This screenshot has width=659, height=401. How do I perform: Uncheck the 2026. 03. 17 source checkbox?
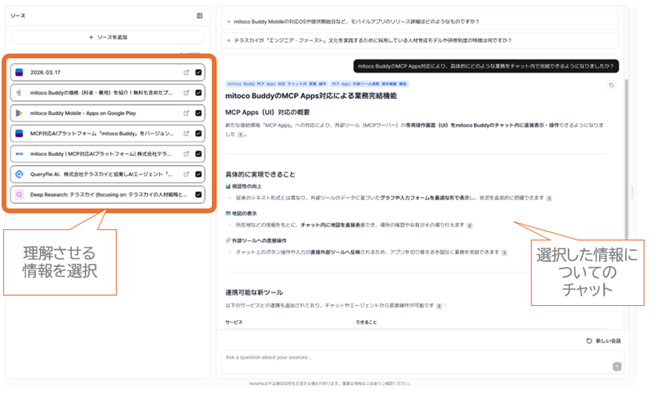click(198, 72)
